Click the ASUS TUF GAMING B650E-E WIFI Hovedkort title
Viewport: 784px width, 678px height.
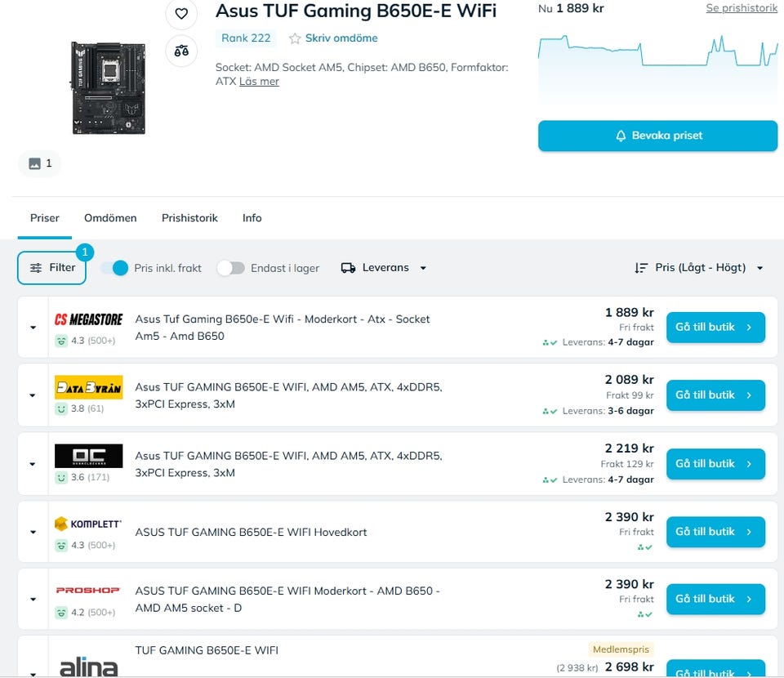click(x=251, y=533)
